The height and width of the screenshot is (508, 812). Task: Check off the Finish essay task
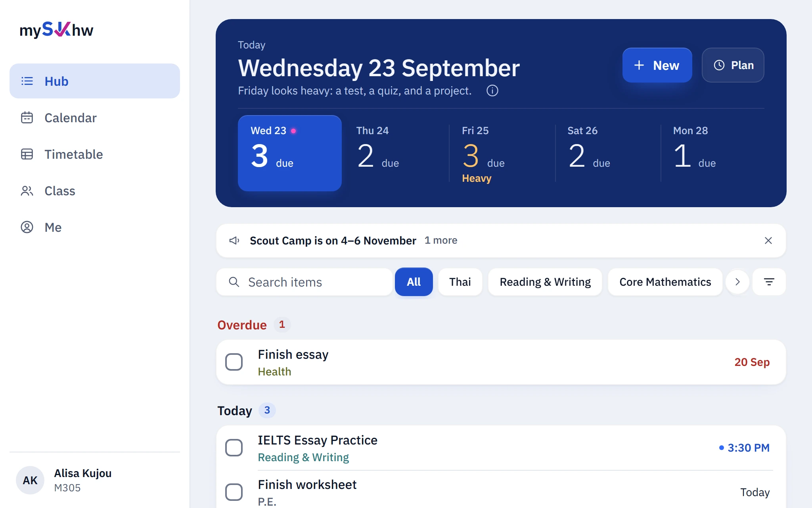tap(234, 362)
